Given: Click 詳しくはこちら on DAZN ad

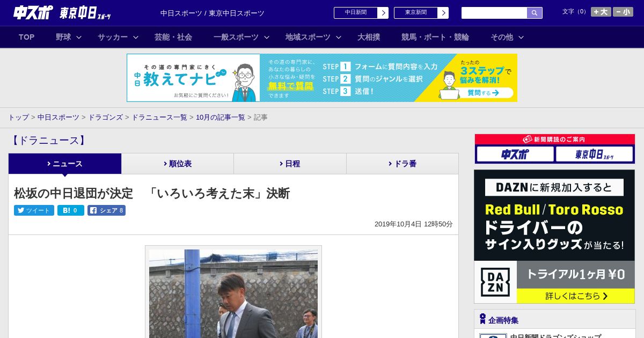Looking at the screenshot, I should pyautogui.click(x=576, y=296).
